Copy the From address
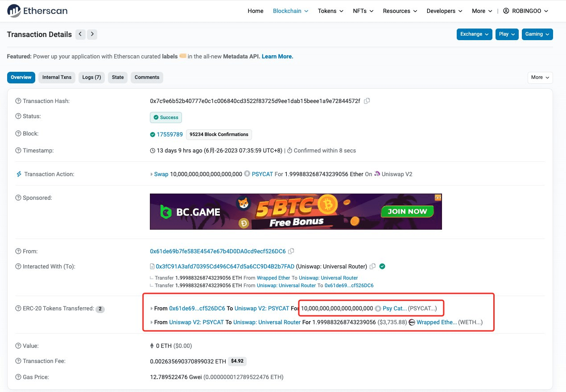 click(x=291, y=252)
